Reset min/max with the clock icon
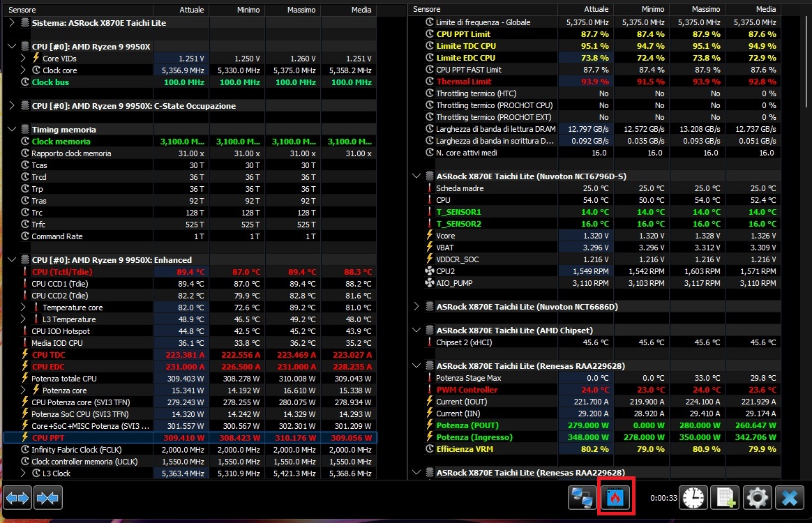 tap(693, 498)
